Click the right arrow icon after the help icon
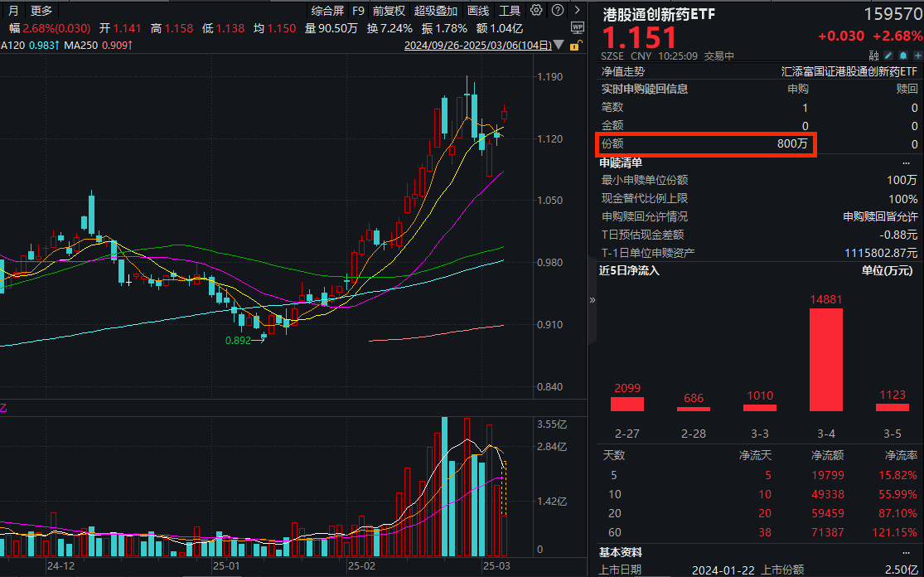 (578, 11)
